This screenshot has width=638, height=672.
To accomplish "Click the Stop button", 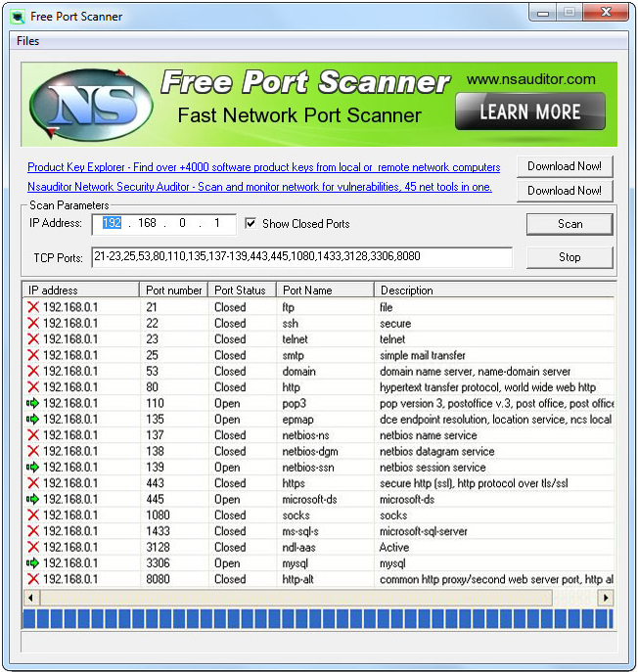I will pyautogui.click(x=570, y=257).
